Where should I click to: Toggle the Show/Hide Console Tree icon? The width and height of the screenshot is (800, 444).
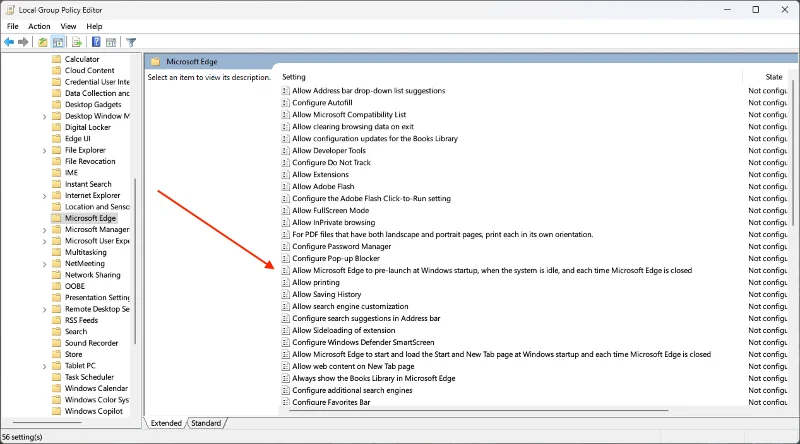(58, 42)
